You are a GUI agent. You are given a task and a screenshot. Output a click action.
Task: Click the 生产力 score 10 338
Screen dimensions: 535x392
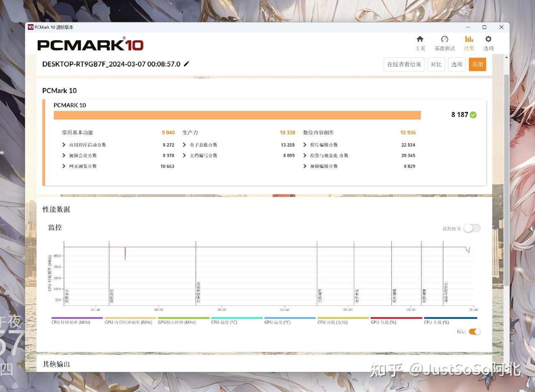pyautogui.click(x=288, y=132)
